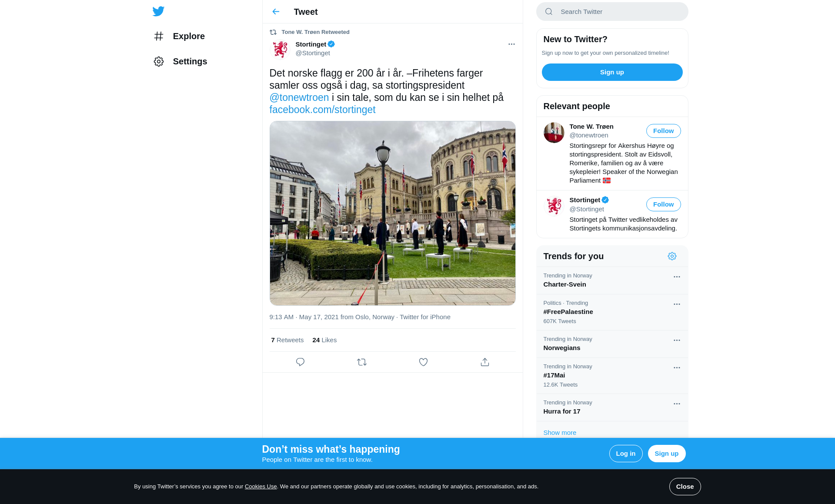Click the Tone W. Trøen Retweeted label
The image size is (835, 504).
point(315,32)
